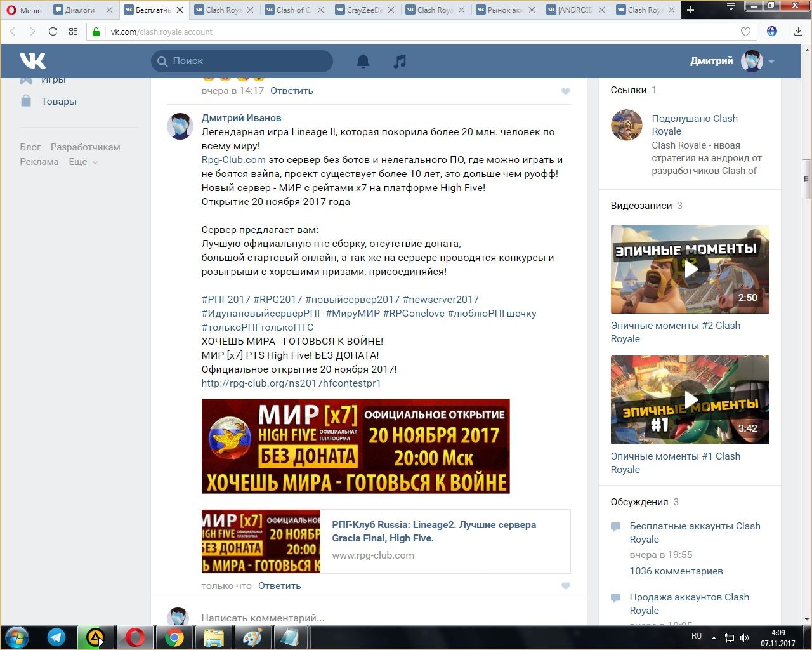Switch to Диалоги tab
Screen dimensions: 812x650
click(x=79, y=10)
